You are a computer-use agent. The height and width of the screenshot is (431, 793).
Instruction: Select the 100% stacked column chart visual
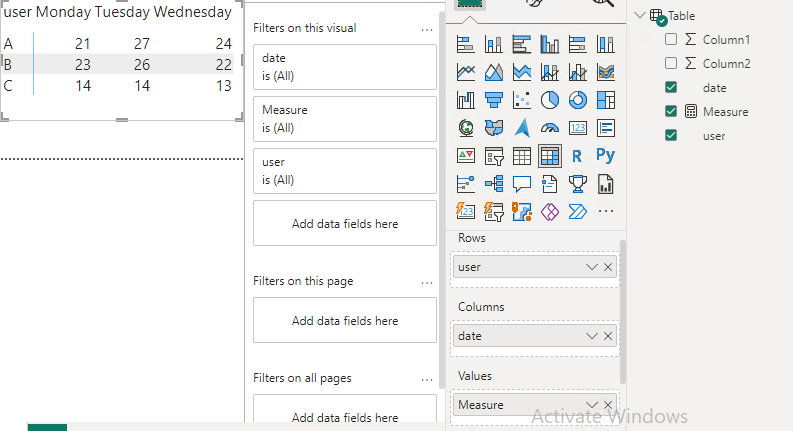[x=605, y=45]
